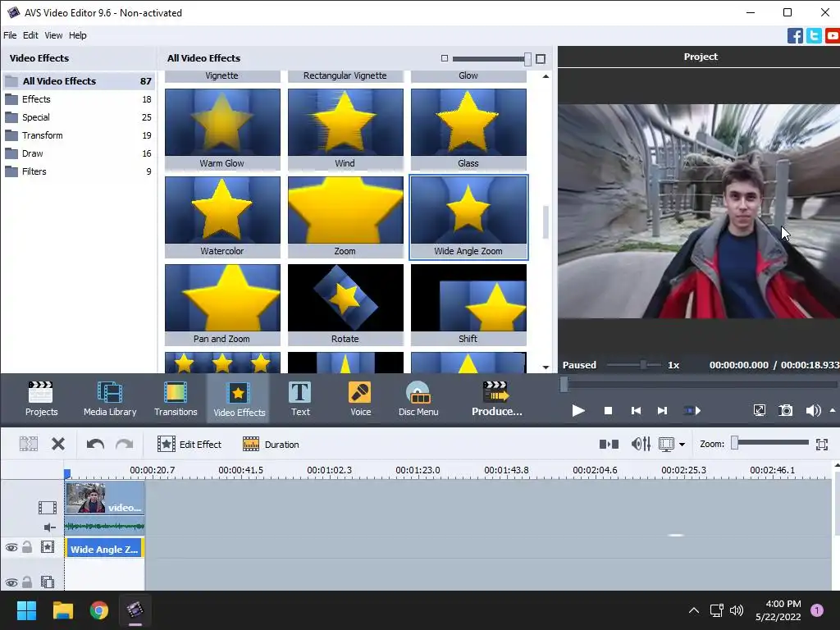This screenshot has height=630, width=840.
Task: Click the Duration button
Action: tap(271, 444)
